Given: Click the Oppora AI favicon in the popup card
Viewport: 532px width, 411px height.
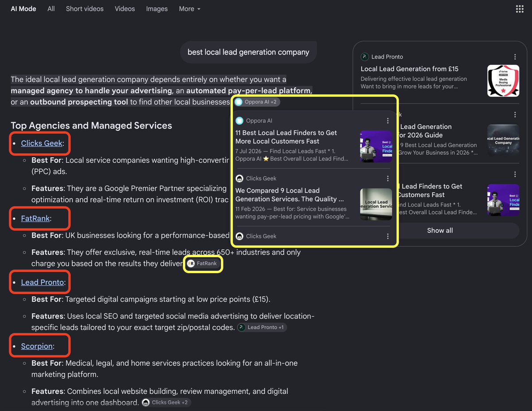Looking at the screenshot, I should click(x=239, y=121).
